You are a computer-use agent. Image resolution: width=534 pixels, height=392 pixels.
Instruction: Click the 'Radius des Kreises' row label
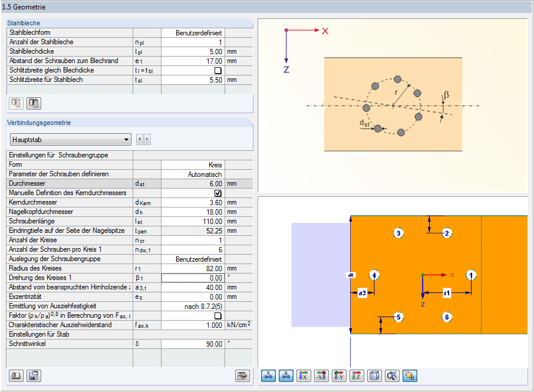tap(35, 268)
